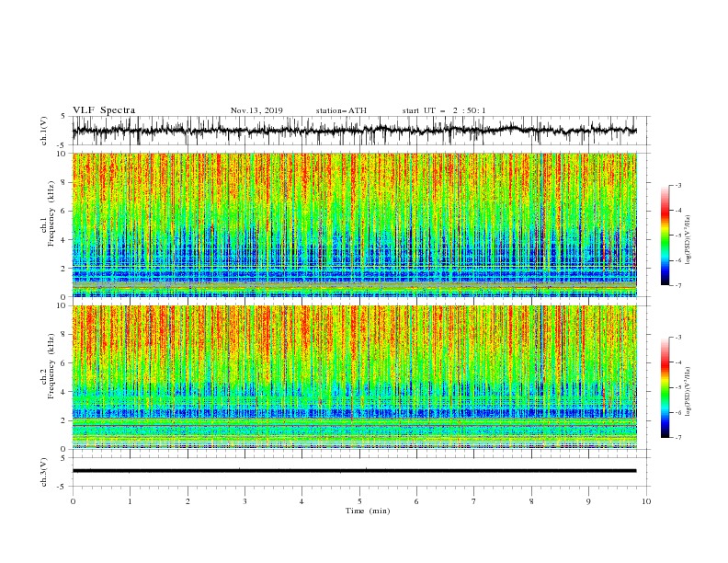Click the log(PSD) label beside ch.2 colorbar

[688, 392]
